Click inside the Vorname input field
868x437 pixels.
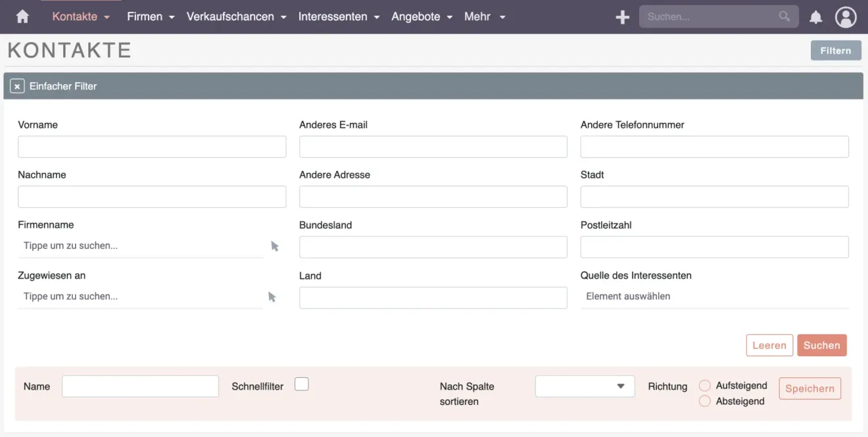coord(151,146)
